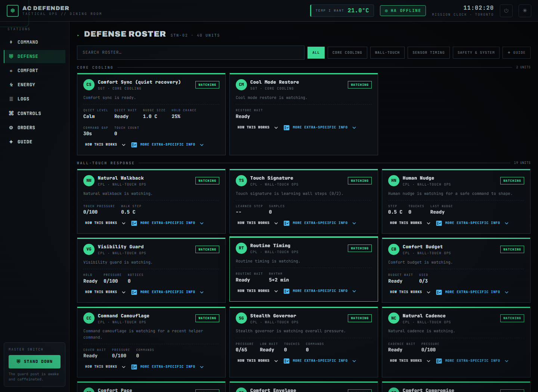Click the NW avatar on Natural Walkback

tap(89, 181)
